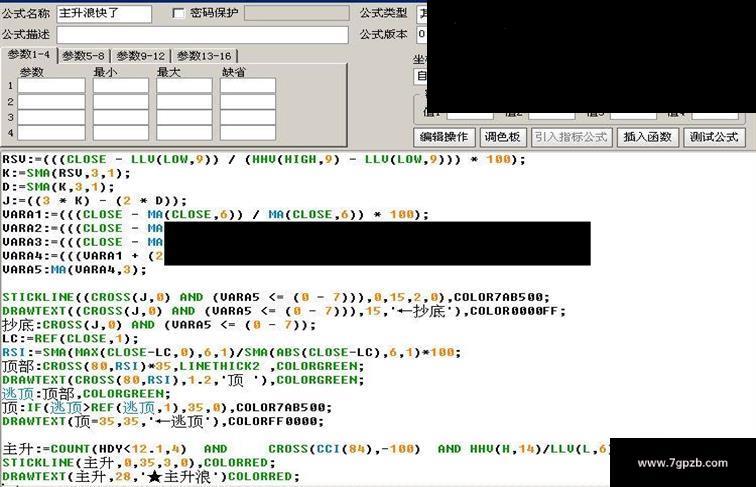Click the code line J:=((3 * K) - (2 * D));

click(x=94, y=201)
